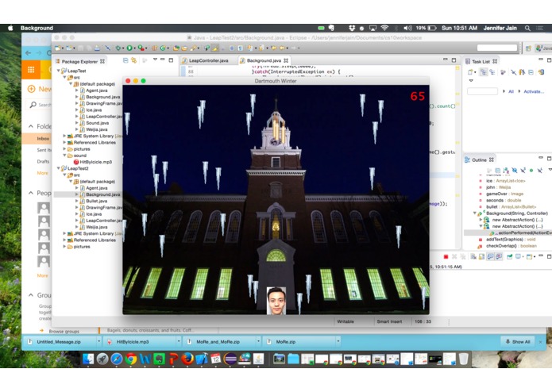
Task: Click the New Task icon in Task List
Action: click(x=470, y=72)
